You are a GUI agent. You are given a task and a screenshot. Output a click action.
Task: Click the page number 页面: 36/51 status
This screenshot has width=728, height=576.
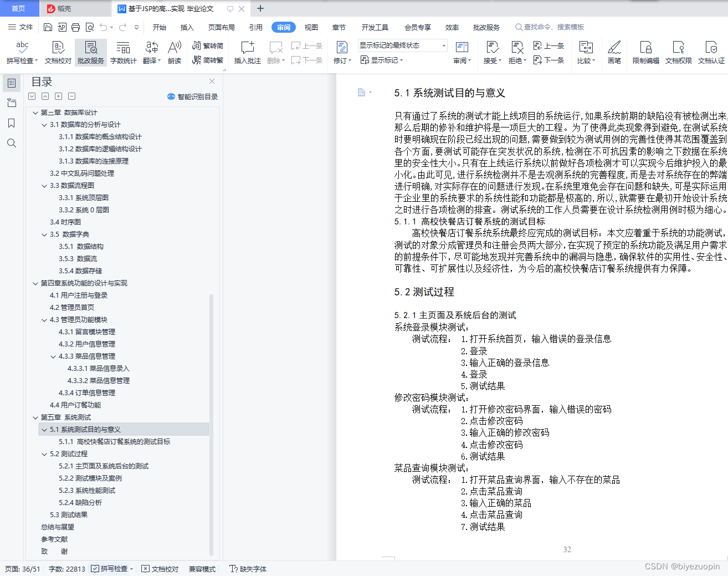click(x=23, y=569)
